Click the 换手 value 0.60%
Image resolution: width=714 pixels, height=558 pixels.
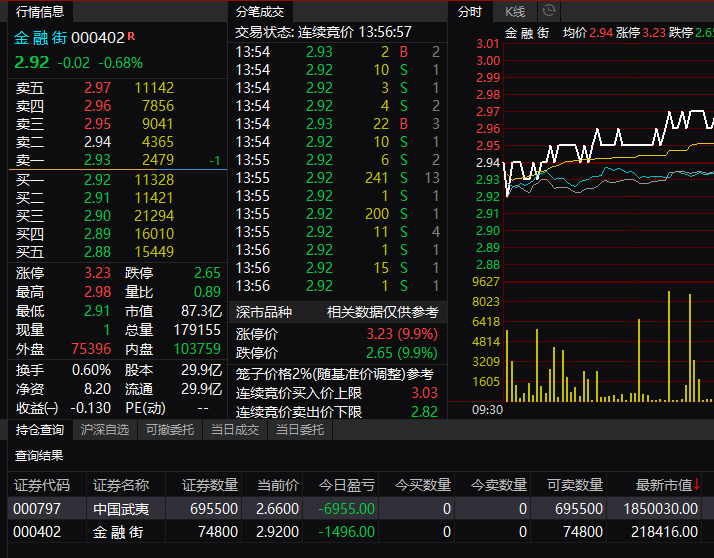[x=91, y=370]
